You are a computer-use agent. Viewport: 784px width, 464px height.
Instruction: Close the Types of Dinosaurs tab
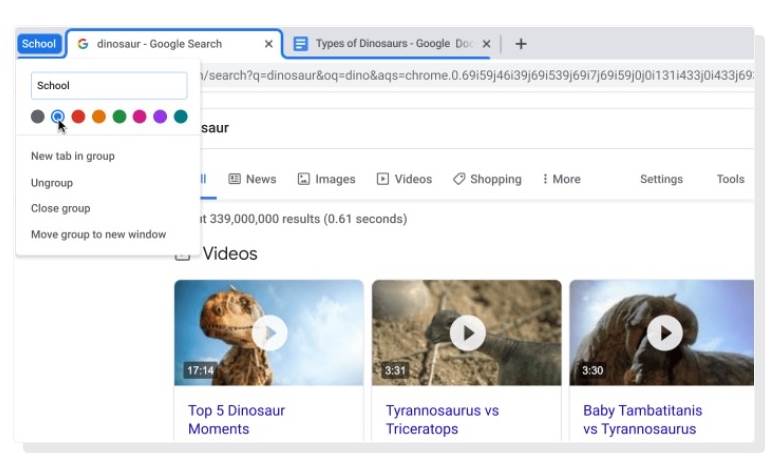pyautogui.click(x=486, y=44)
